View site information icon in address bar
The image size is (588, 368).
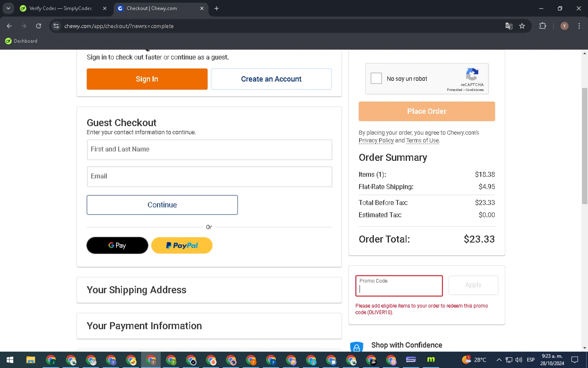[56, 26]
